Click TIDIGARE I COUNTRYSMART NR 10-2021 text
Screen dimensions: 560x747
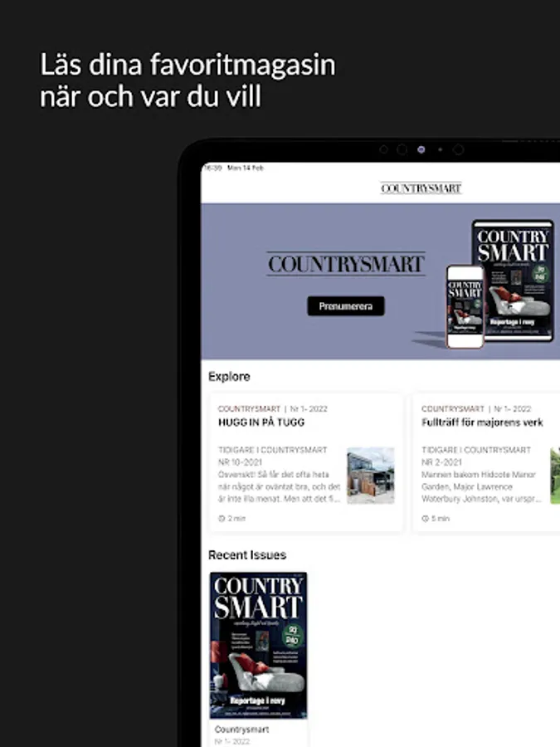[x=272, y=456]
